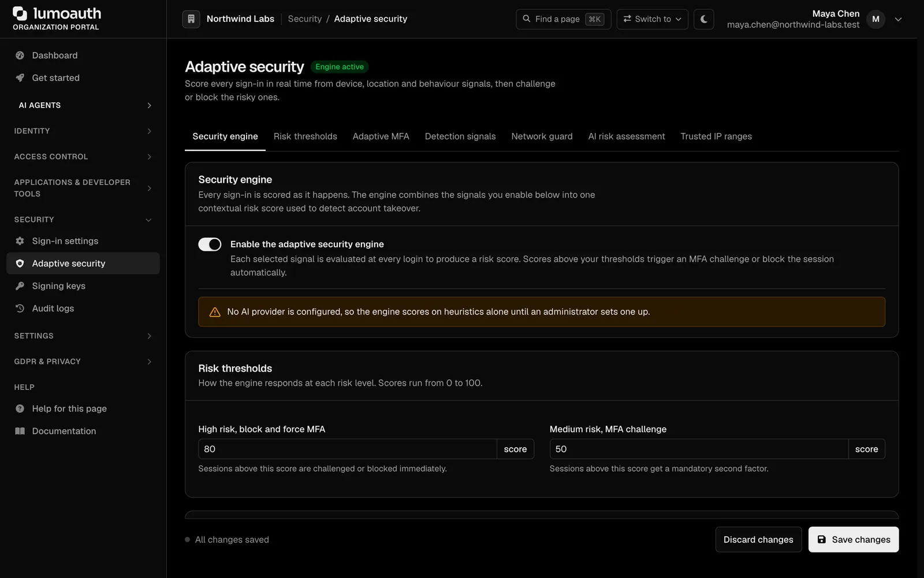Go to Sign-in settings
The width and height of the screenshot is (924, 578).
83,241
